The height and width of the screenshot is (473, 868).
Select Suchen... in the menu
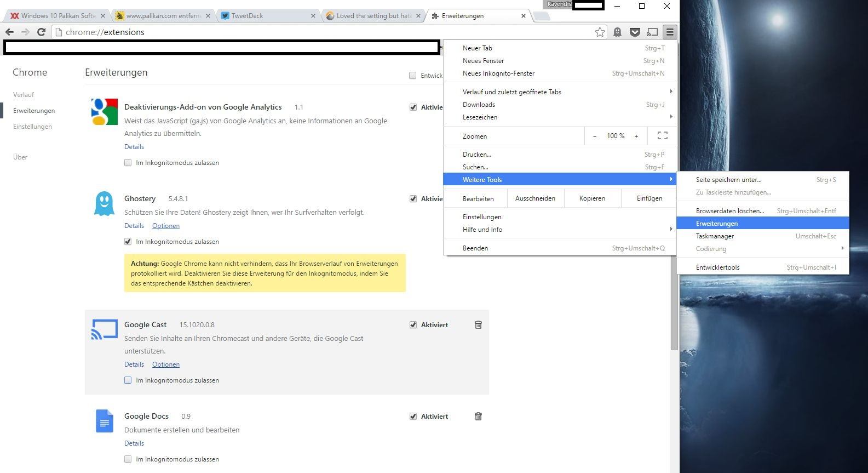pyautogui.click(x=560, y=167)
